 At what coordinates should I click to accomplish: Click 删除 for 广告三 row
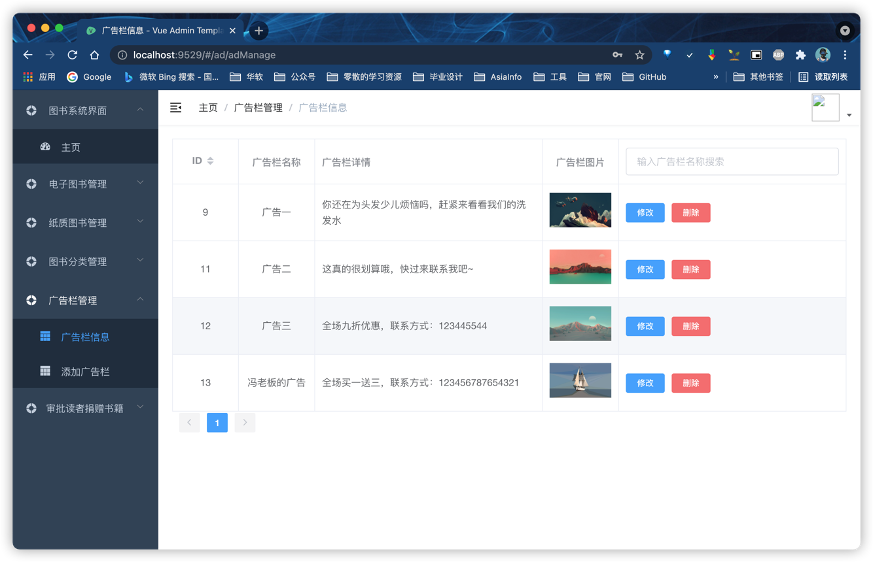(691, 326)
